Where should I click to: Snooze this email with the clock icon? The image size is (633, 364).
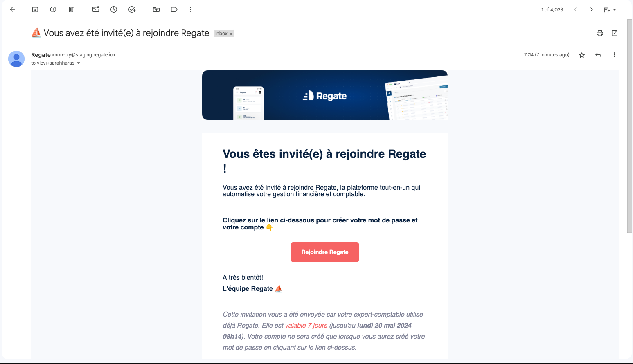(x=114, y=9)
